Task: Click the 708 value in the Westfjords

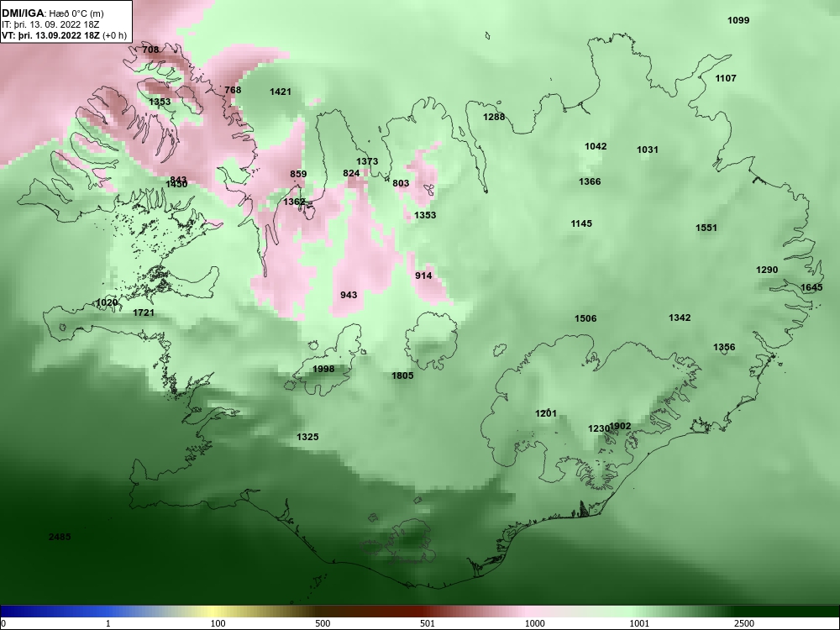Action: (150, 50)
